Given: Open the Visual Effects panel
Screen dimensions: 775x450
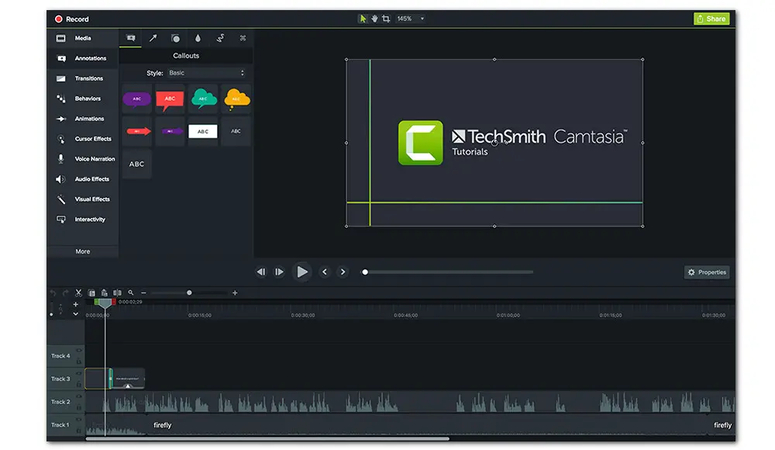Looking at the screenshot, I should point(83,199).
